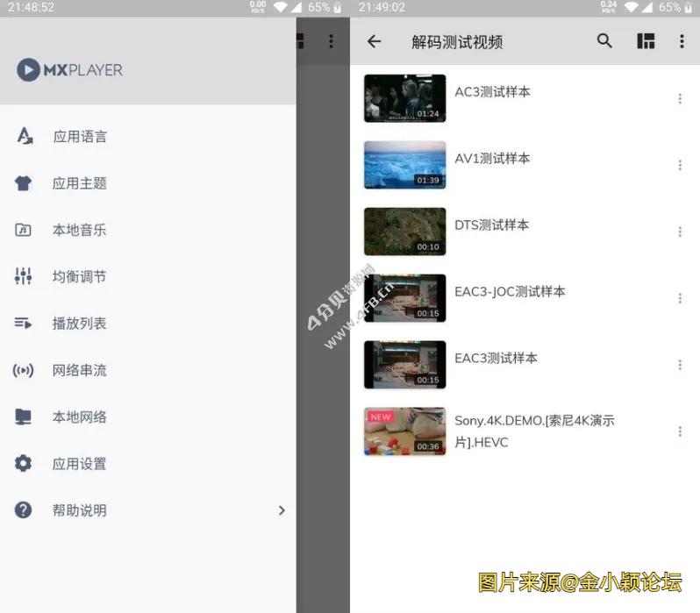Tap the 21:48:52 clock in the status bar
This screenshot has width=700, height=613.
[x=31, y=7]
